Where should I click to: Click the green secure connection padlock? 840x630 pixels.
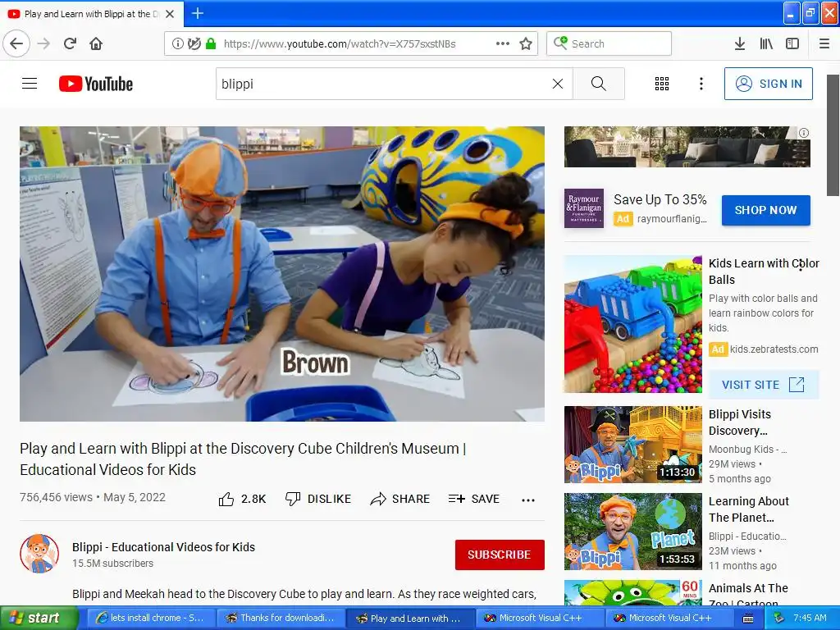tap(211, 44)
